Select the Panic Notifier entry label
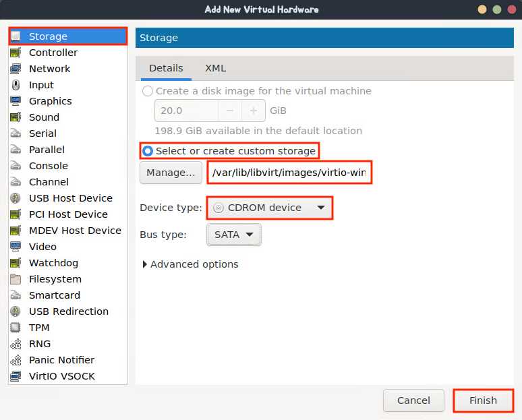522x420 pixels. pos(61,360)
